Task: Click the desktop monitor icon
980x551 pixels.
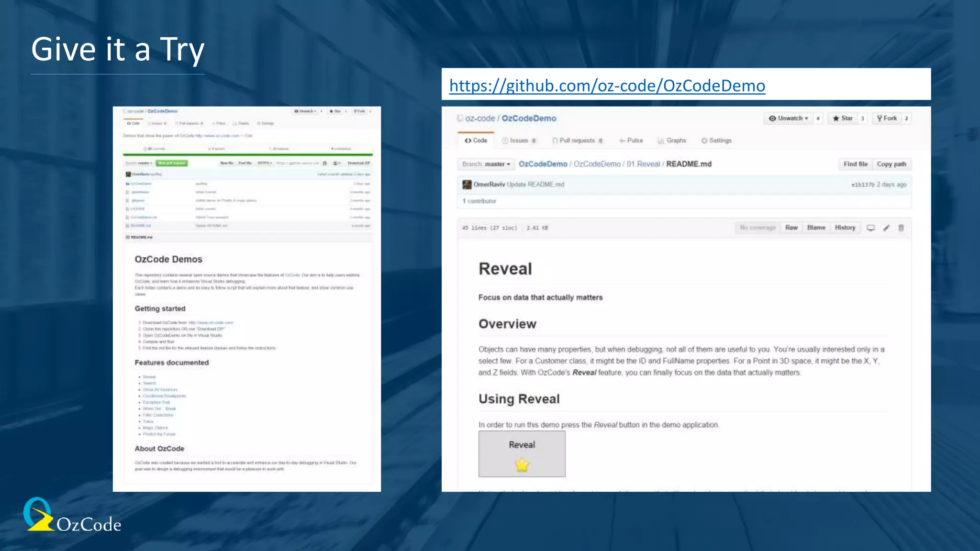Action: pos(871,228)
